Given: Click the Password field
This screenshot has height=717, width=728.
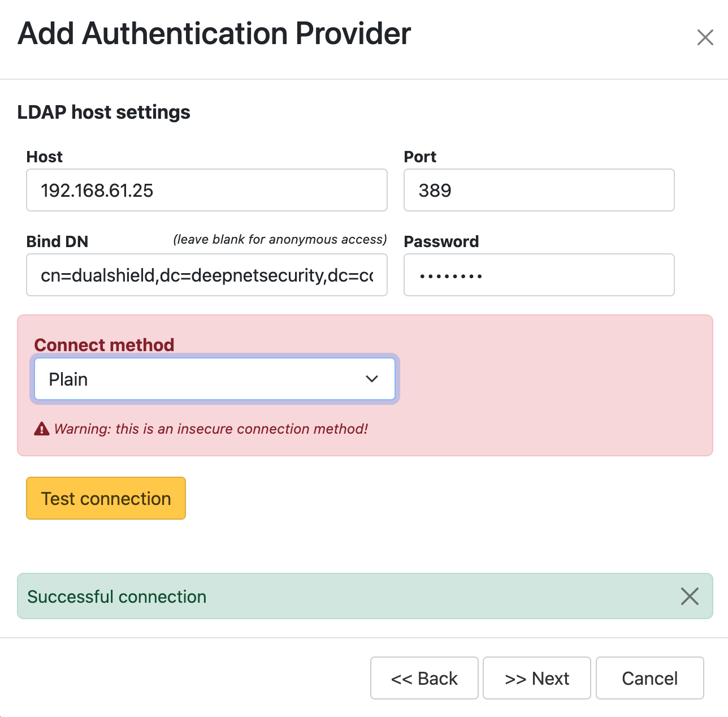Looking at the screenshot, I should point(538,275).
